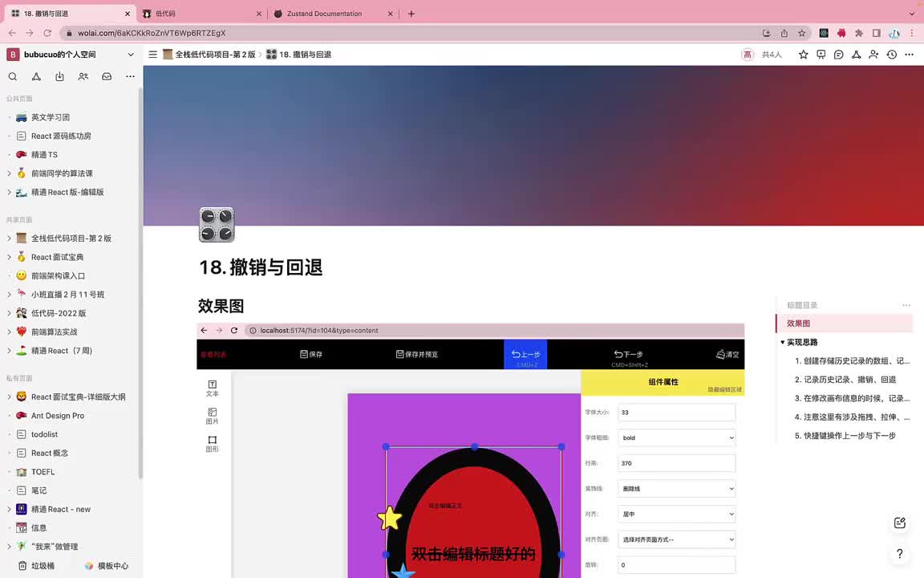
Task: Expand the 前端算法实战 page
Action: 9,332
